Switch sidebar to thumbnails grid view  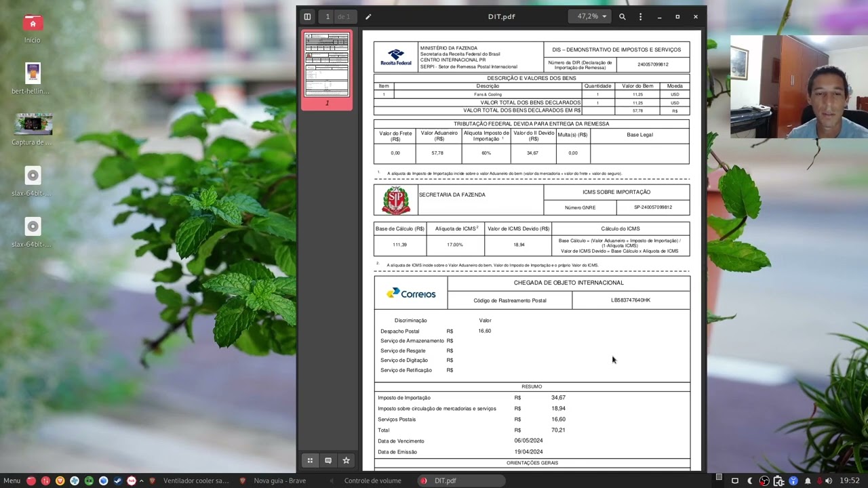(x=310, y=460)
